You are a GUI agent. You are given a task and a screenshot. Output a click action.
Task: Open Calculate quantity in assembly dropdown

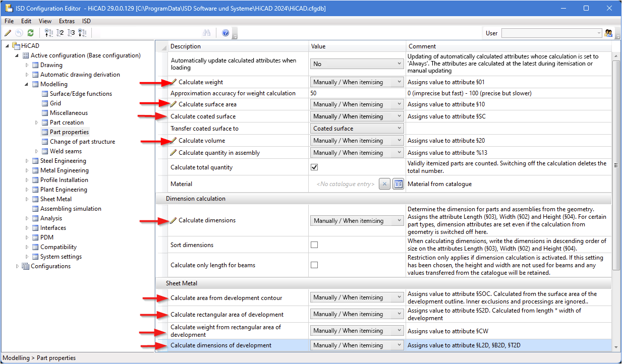357,152
